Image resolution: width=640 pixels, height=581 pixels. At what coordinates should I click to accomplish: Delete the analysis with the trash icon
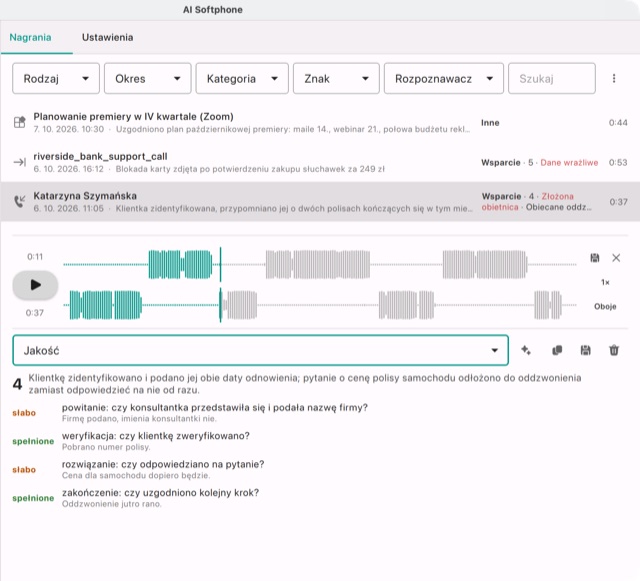coord(614,350)
